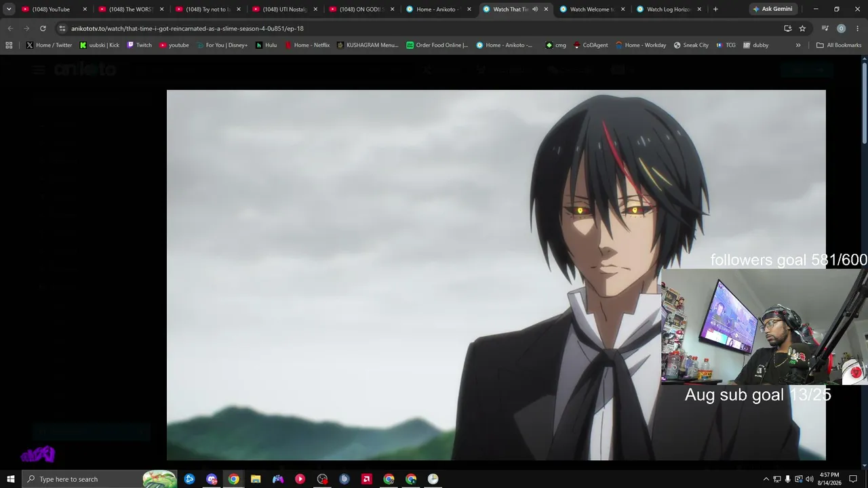This screenshot has width=868, height=488.
Task: Open the youtube bookmark
Action: click(x=174, y=45)
